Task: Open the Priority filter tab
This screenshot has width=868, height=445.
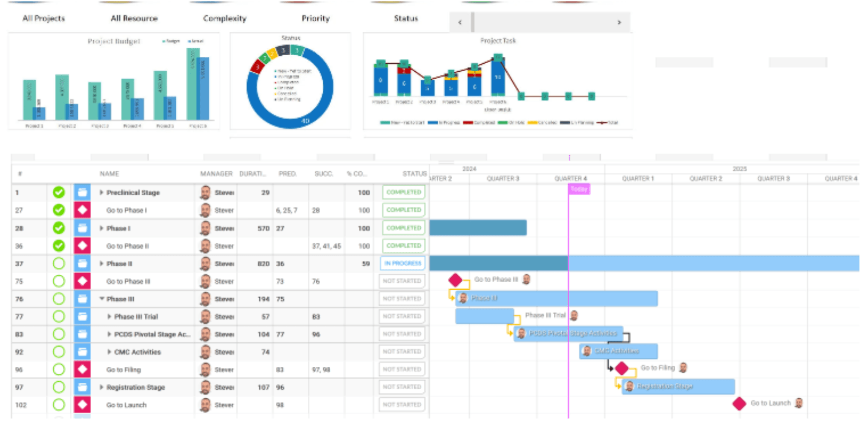Action: [316, 18]
